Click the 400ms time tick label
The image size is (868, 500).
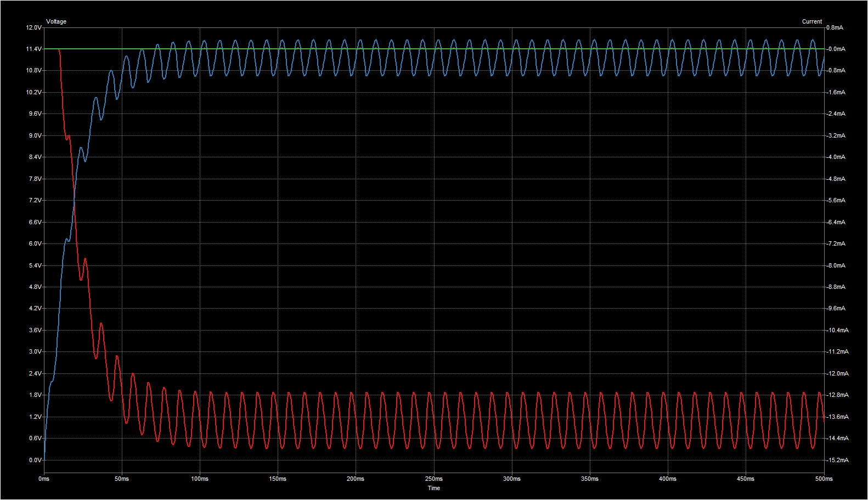668,479
